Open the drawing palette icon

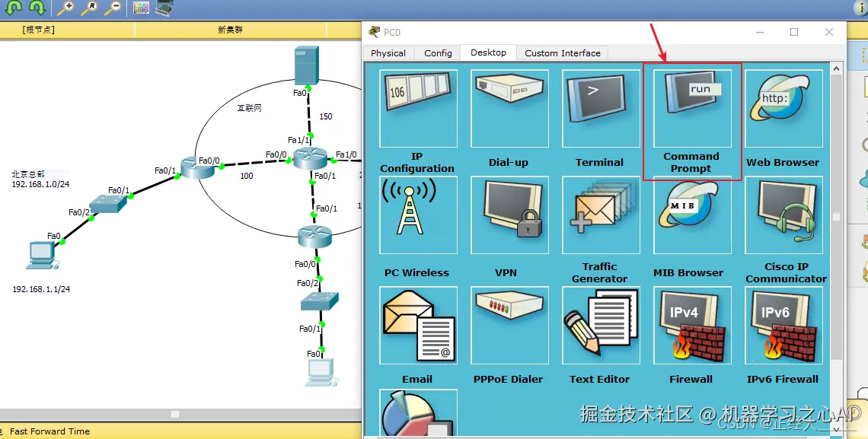[x=141, y=8]
